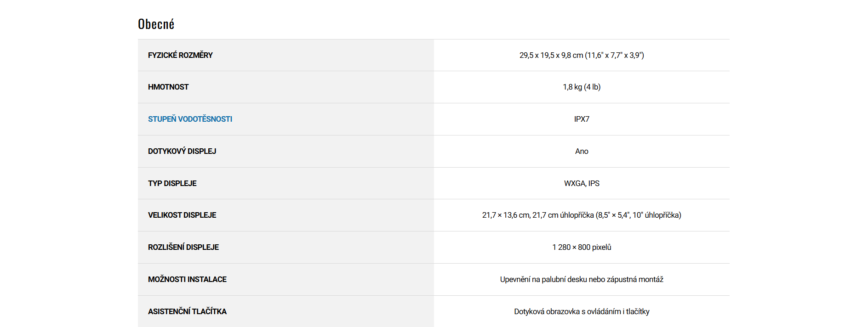
Task: Select the Fyzické rozměry row label
Action: pyautogui.click(x=180, y=55)
